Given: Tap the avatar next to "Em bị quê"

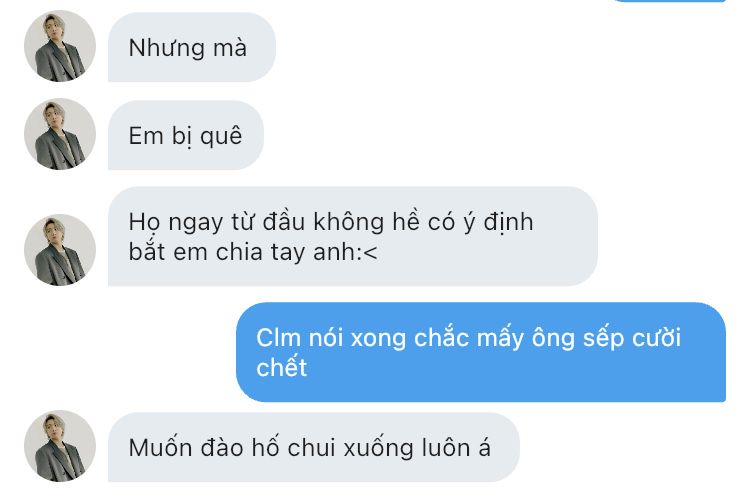Looking at the screenshot, I should [x=60, y=134].
